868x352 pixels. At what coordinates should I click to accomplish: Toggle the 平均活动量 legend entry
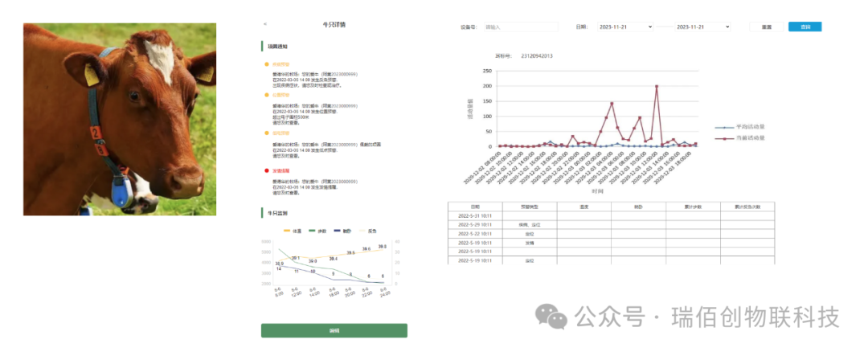[x=739, y=127]
